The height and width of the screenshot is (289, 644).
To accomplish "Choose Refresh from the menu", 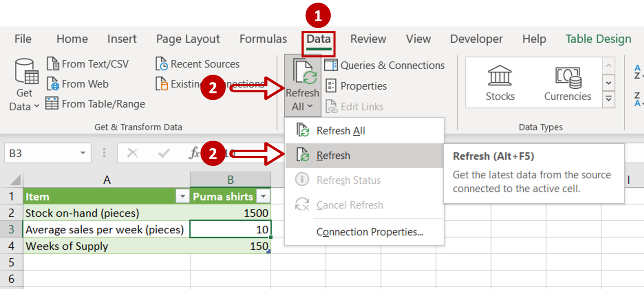I will click(x=333, y=155).
